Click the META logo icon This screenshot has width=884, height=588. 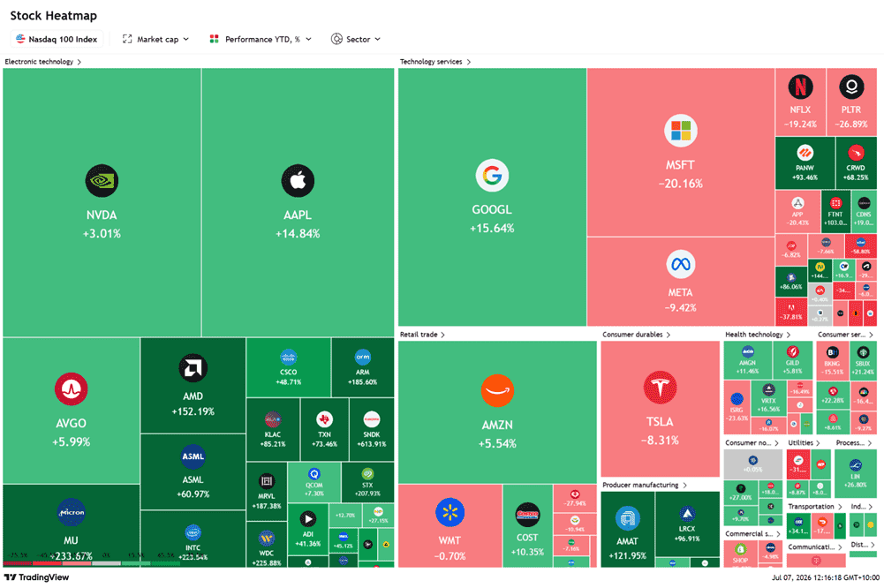pyautogui.click(x=681, y=264)
